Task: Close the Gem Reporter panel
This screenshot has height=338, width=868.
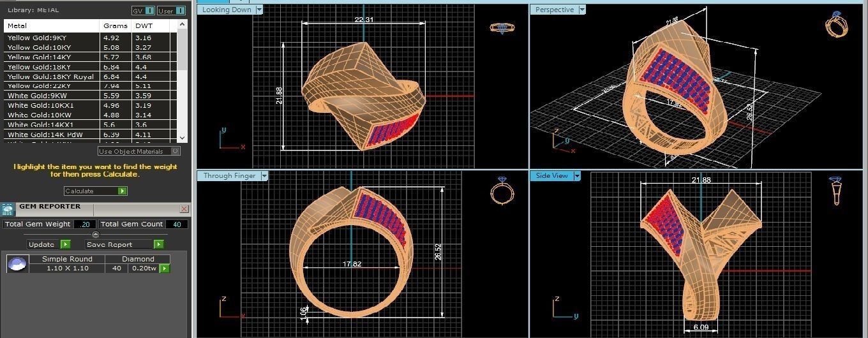Action: pyautogui.click(x=184, y=209)
